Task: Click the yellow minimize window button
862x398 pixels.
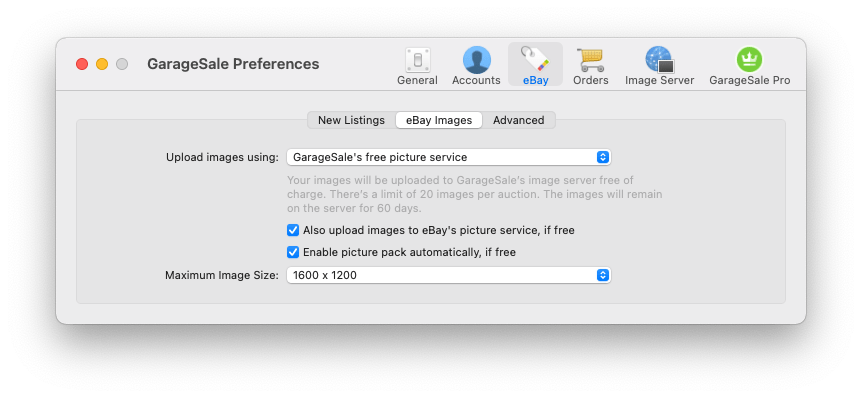Action: [x=102, y=64]
